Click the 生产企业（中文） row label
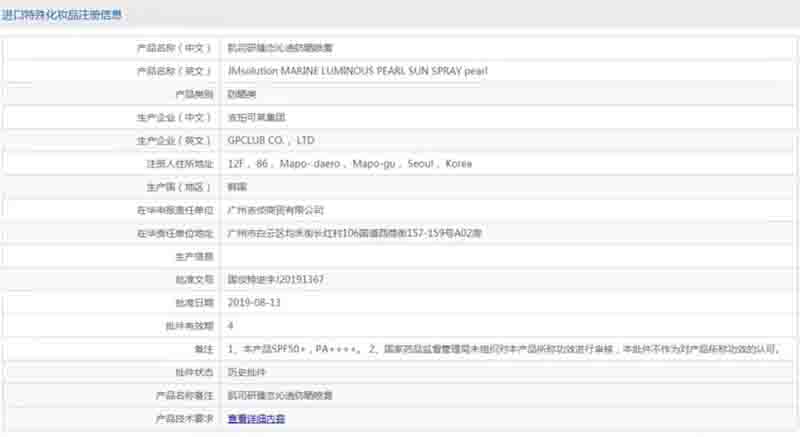800x437 pixels. [174, 117]
